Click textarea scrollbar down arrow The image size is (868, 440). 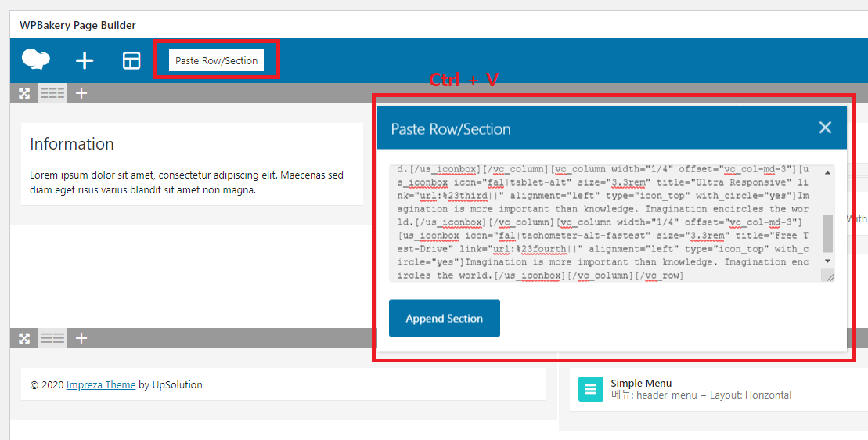827,261
